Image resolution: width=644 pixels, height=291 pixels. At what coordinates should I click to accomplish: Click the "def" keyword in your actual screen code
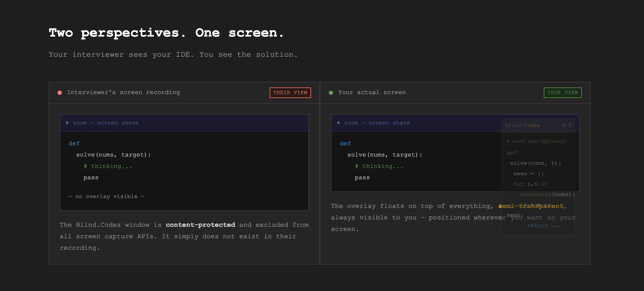point(345,143)
